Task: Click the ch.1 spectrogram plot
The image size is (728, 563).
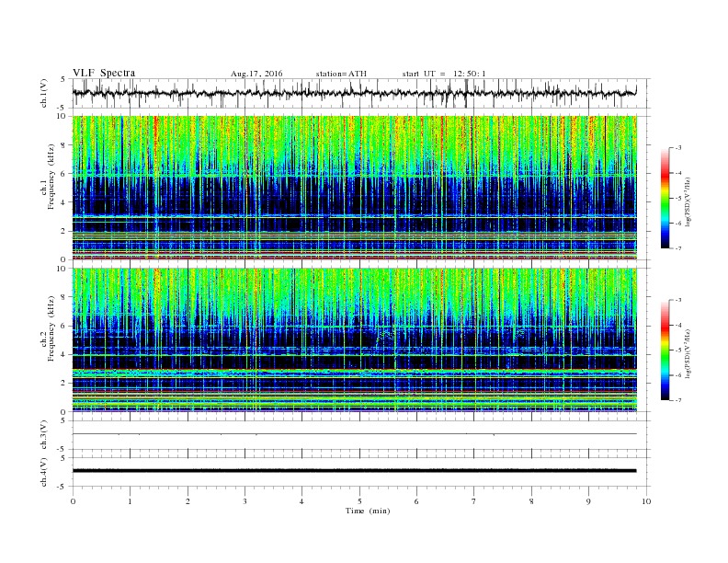Action: [x=354, y=188]
